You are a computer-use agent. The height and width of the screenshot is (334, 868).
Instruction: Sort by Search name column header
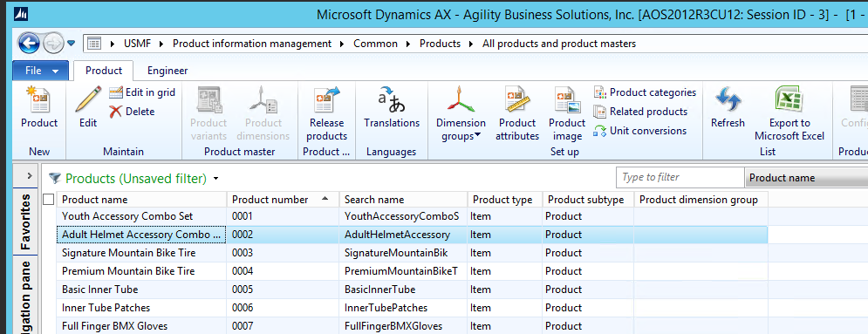(404, 199)
